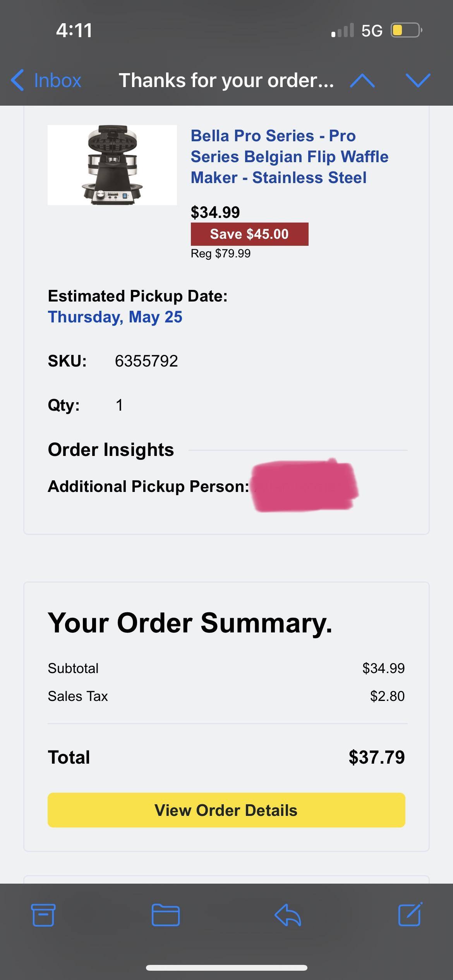Screen dimensions: 453x980
Task: Tap the battery indicator in status bar
Action: pyautogui.click(x=406, y=30)
